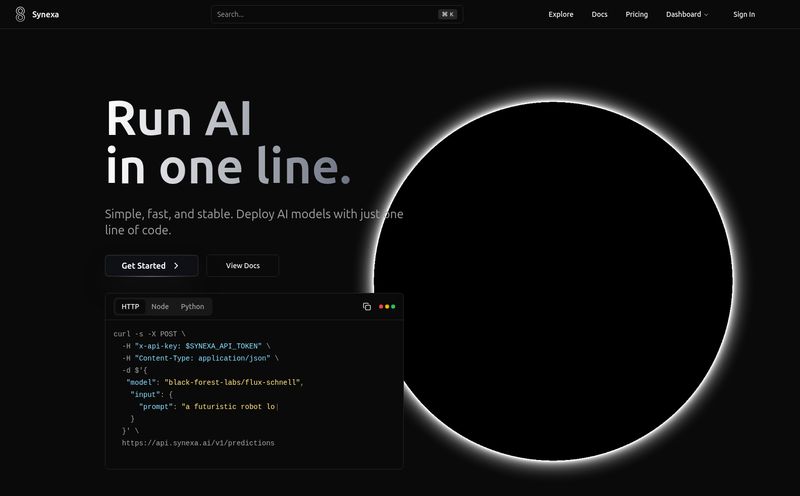Click the 'Run AI in one line.' heading

(228, 142)
